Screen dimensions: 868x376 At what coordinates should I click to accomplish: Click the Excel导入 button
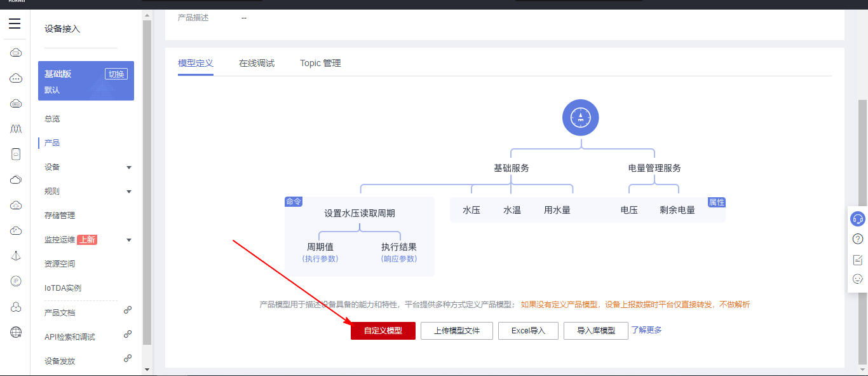529,331
